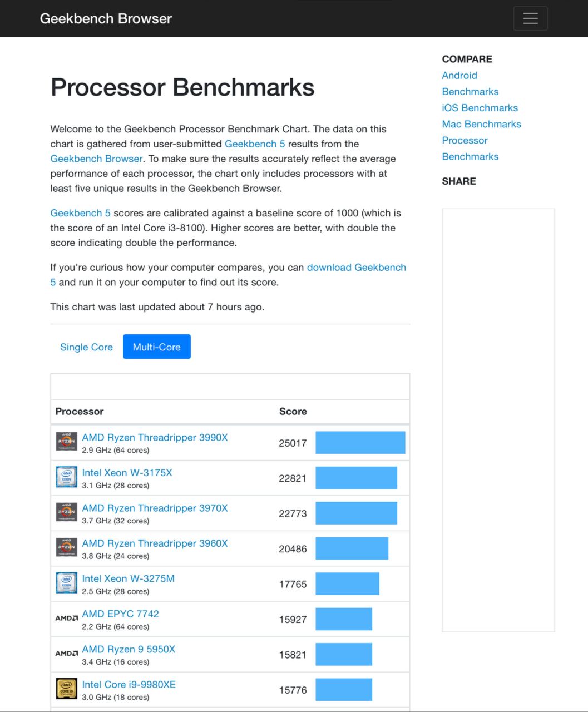The image size is (588, 712).
Task: Open Intel Core i9-9980XE details
Action: [129, 684]
